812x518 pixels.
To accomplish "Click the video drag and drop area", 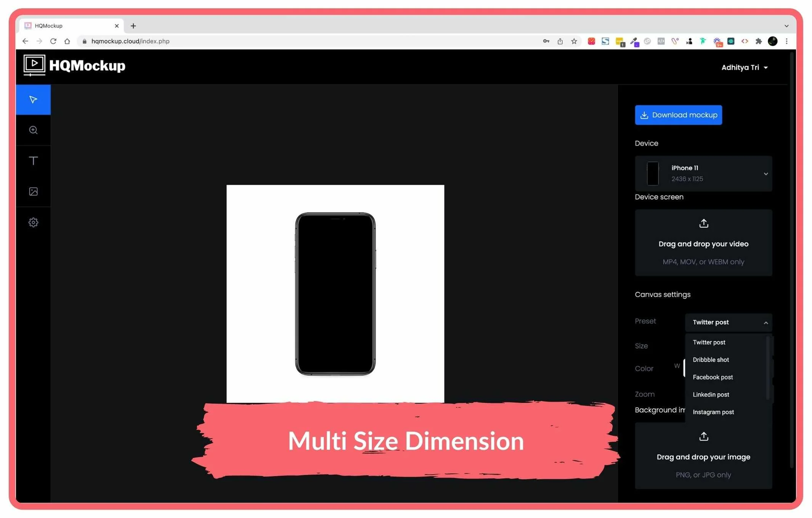I will coord(703,243).
